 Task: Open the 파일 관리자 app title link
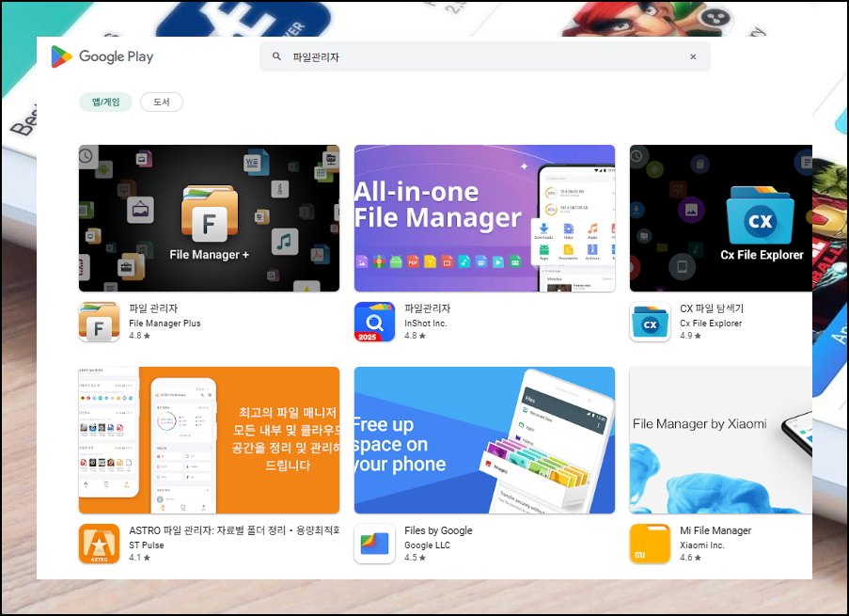tap(153, 308)
